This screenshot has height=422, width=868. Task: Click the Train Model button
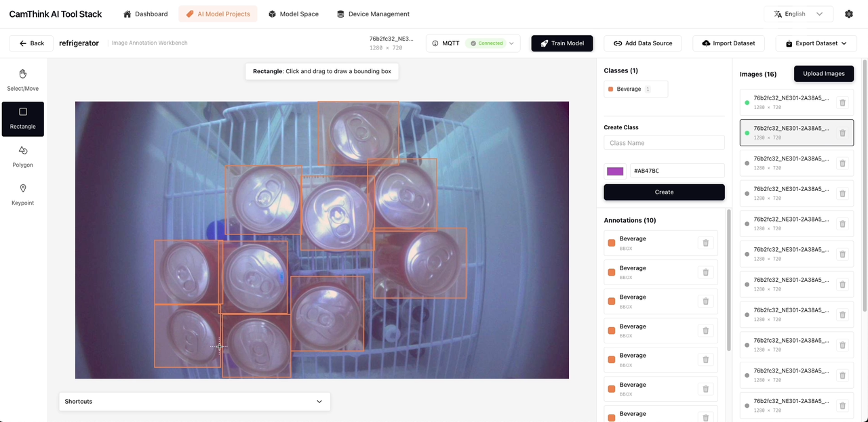pos(561,43)
